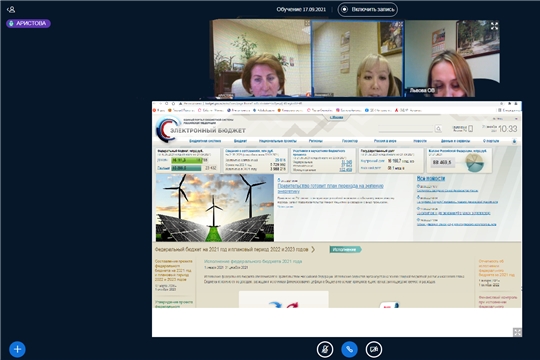Click the blue plus button
Image resolution: width=540 pixels, height=360 pixels.
coord(17,349)
